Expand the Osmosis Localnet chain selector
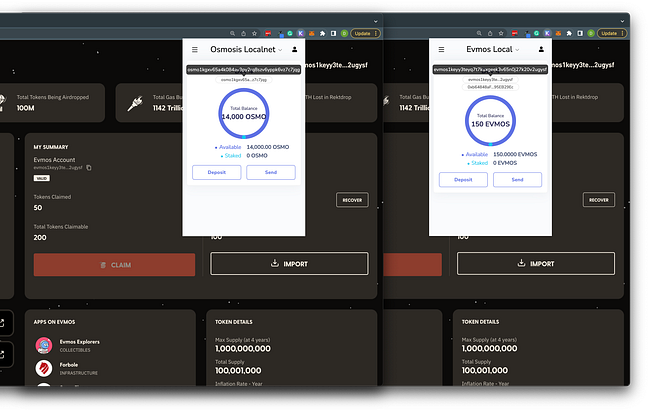Viewport: 649px width, 411px height. pos(246,50)
